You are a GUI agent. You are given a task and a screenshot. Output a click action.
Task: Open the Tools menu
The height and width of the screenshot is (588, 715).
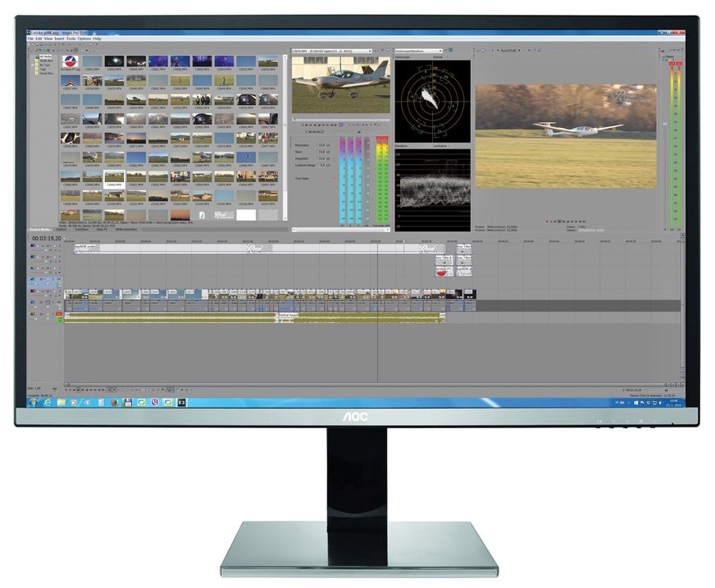click(x=71, y=39)
